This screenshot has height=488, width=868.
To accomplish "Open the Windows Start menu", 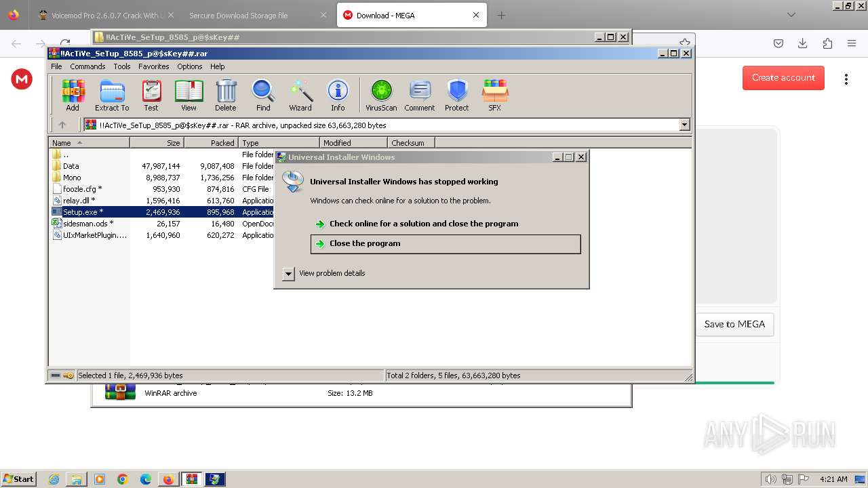I will coord(19,479).
